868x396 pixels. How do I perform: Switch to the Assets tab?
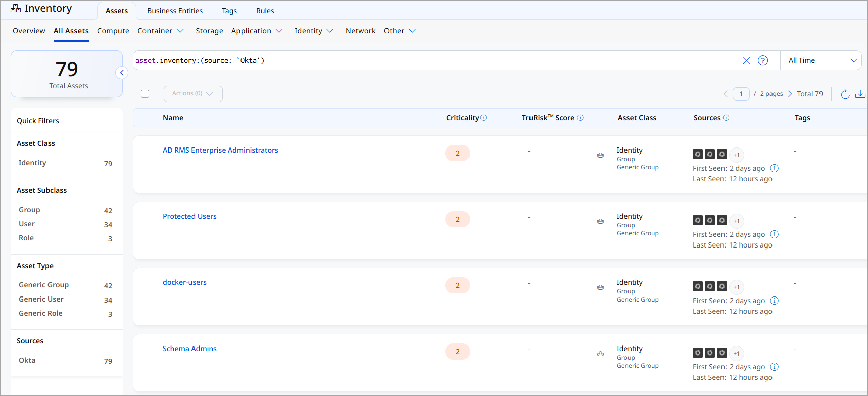click(x=117, y=11)
